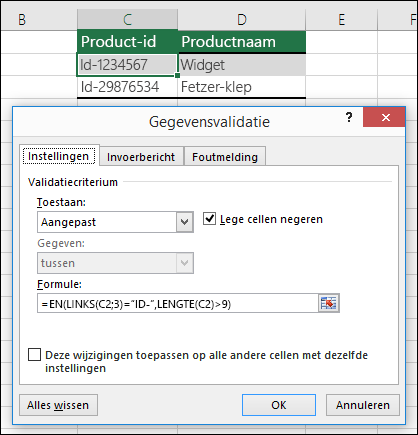Open the Toestaan dropdown arrow
This screenshot has width=418, height=435.
tap(185, 222)
